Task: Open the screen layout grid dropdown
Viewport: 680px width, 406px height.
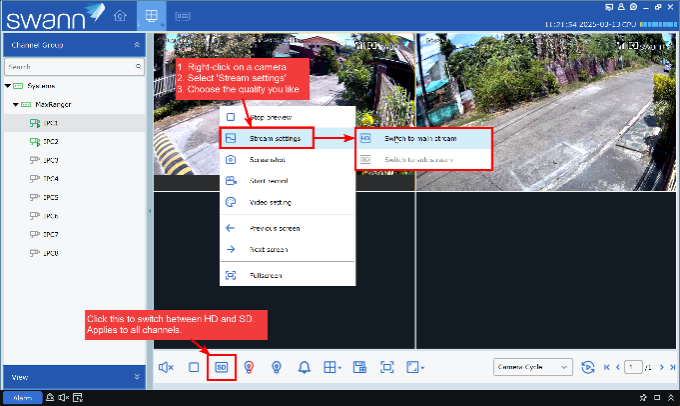Action: (x=333, y=367)
